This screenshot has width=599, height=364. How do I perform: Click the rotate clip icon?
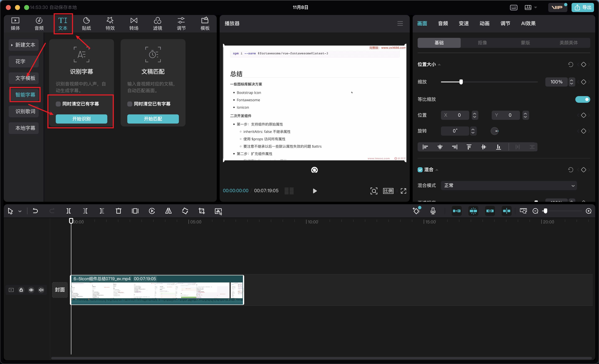click(x=185, y=211)
